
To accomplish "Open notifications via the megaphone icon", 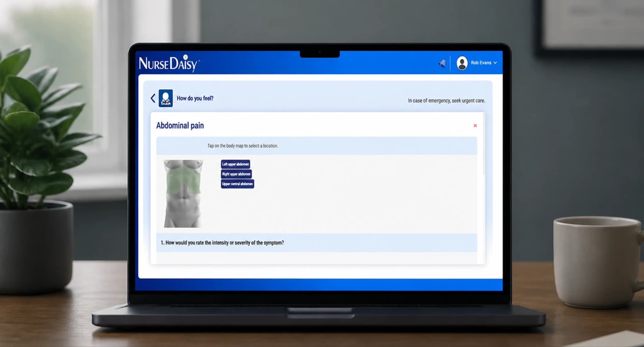I will point(442,63).
